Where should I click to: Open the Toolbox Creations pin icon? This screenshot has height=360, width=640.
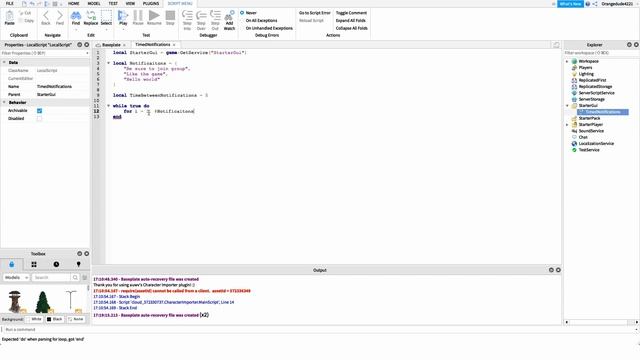pos(78,264)
